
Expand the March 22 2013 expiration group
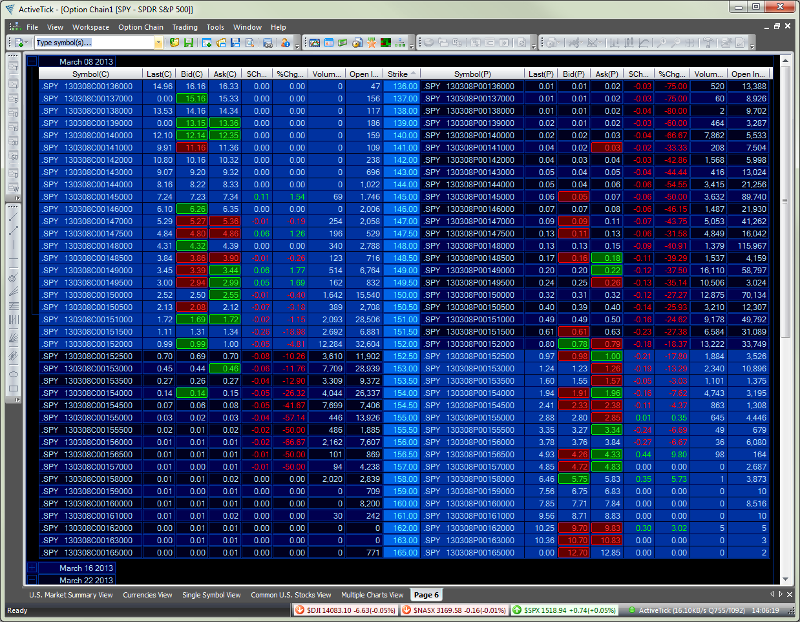[x=32, y=580]
